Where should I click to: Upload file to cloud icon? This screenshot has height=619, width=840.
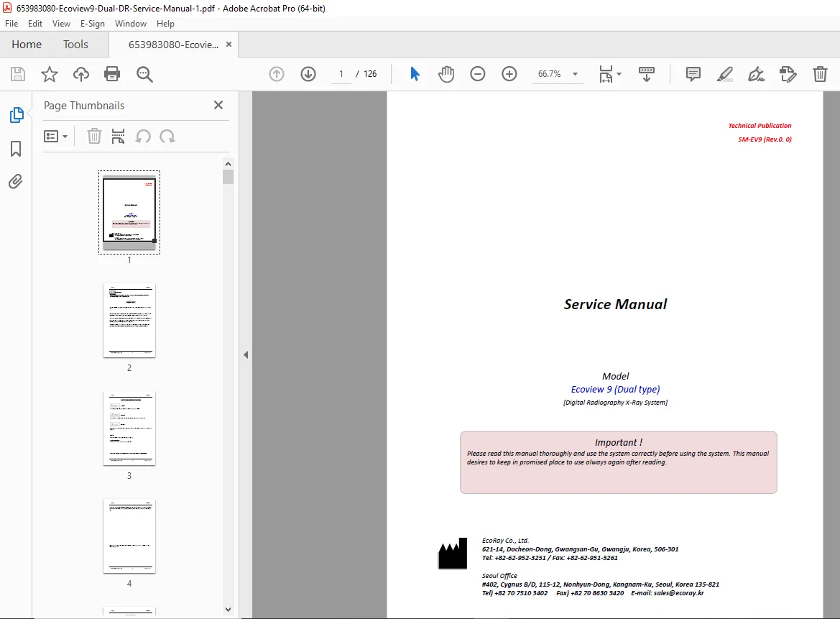(x=81, y=74)
